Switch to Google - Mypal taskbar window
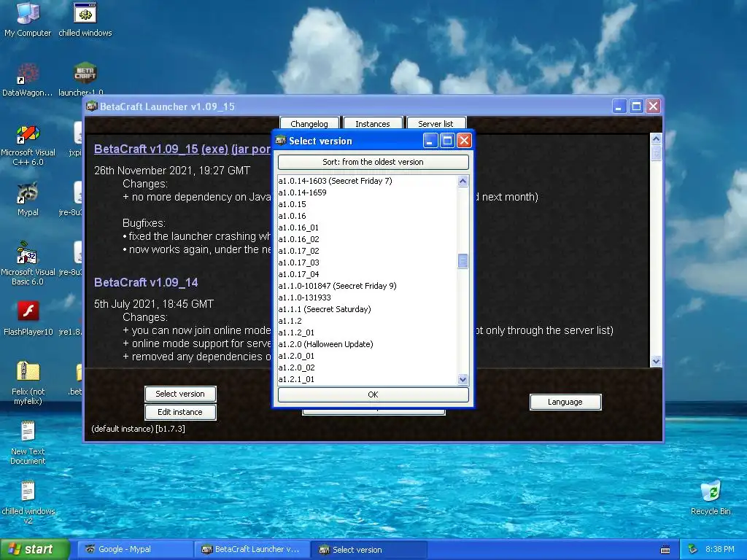747x560 pixels. (135, 549)
